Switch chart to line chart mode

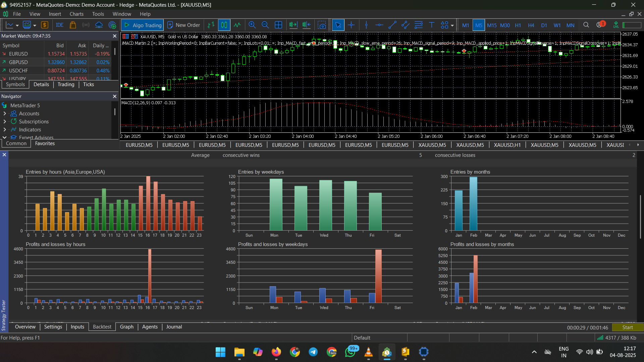tap(237, 25)
